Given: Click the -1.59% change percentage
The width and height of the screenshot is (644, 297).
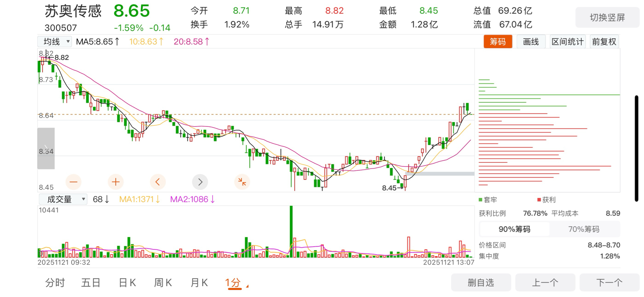Looking at the screenshot, I should click(128, 28).
